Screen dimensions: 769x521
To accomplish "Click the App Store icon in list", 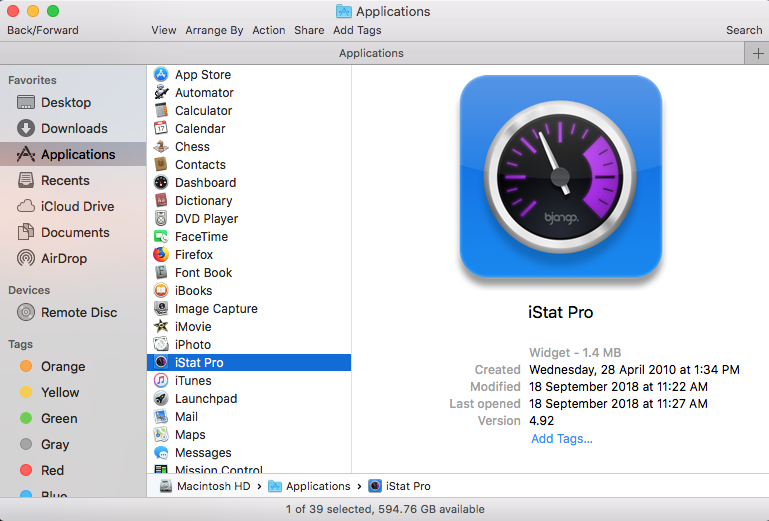I will [x=161, y=75].
